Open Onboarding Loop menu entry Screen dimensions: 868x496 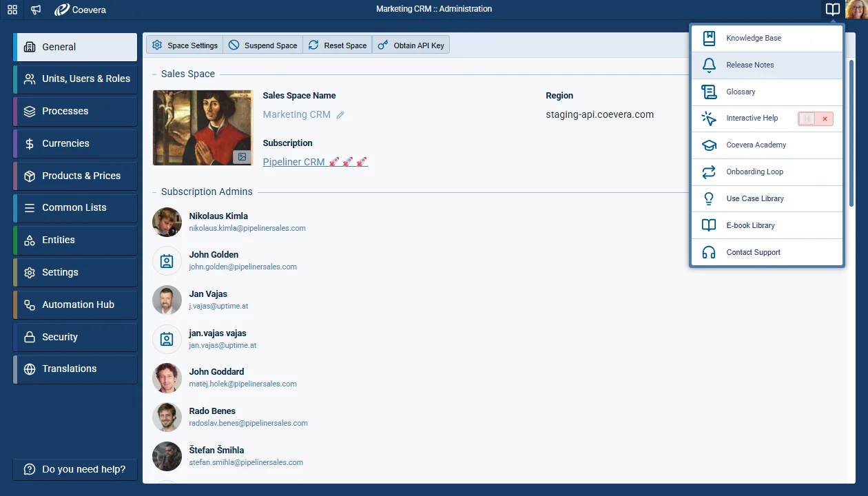tap(767, 172)
